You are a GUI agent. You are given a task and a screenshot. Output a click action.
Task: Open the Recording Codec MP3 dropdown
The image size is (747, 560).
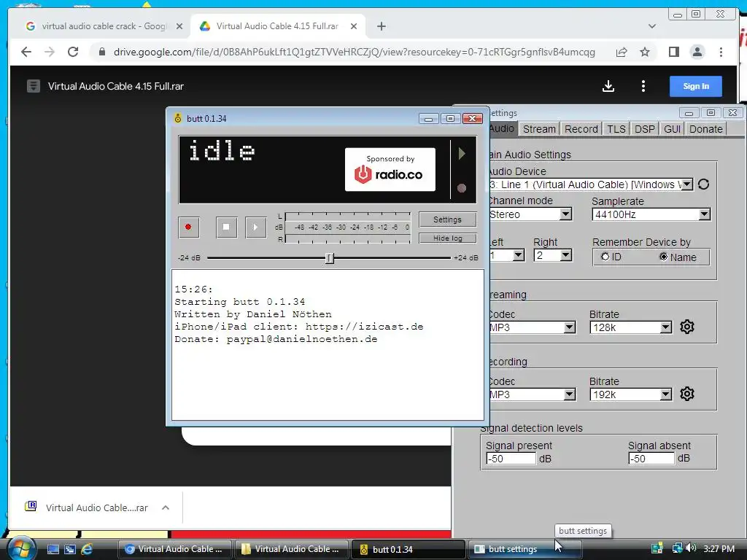(x=569, y=394)
